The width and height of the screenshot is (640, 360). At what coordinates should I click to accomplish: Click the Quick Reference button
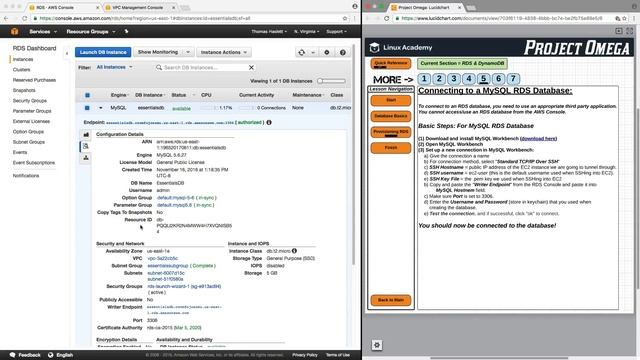pyautogui.click(x=391, y=63)
